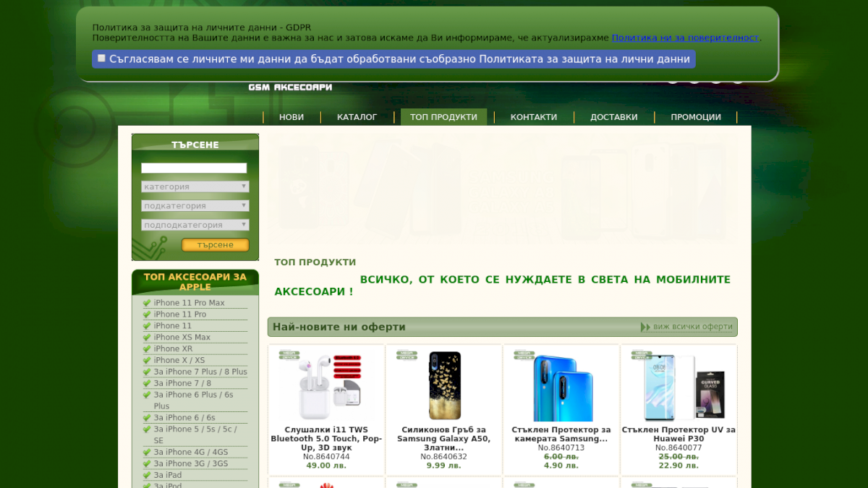
Task: Open the ДОСТАВКИ menu item
Action: pos(614,117)
